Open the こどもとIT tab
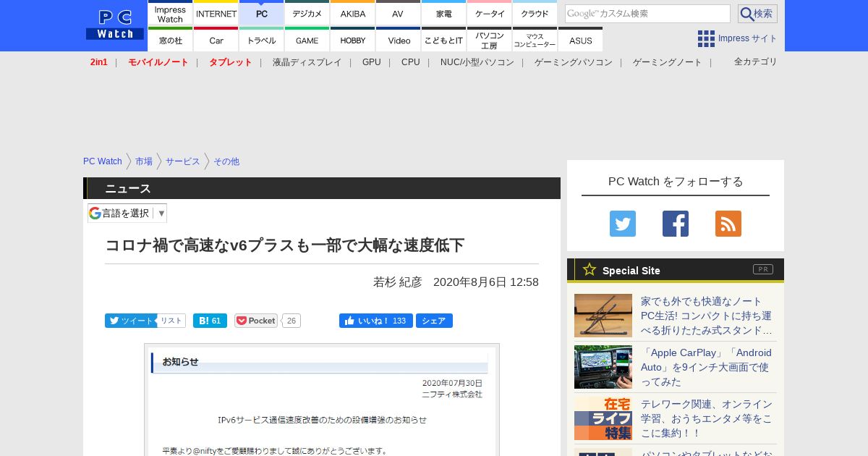 pos(444,40)
